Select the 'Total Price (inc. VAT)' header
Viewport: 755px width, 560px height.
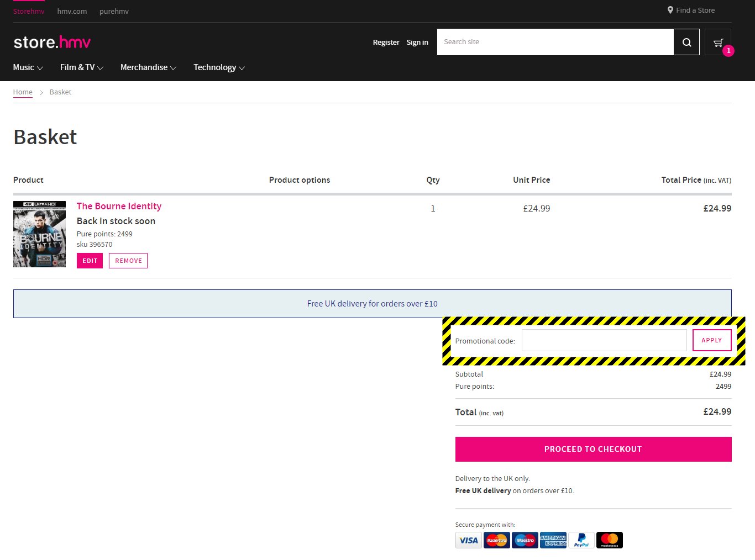click(696, 180)
